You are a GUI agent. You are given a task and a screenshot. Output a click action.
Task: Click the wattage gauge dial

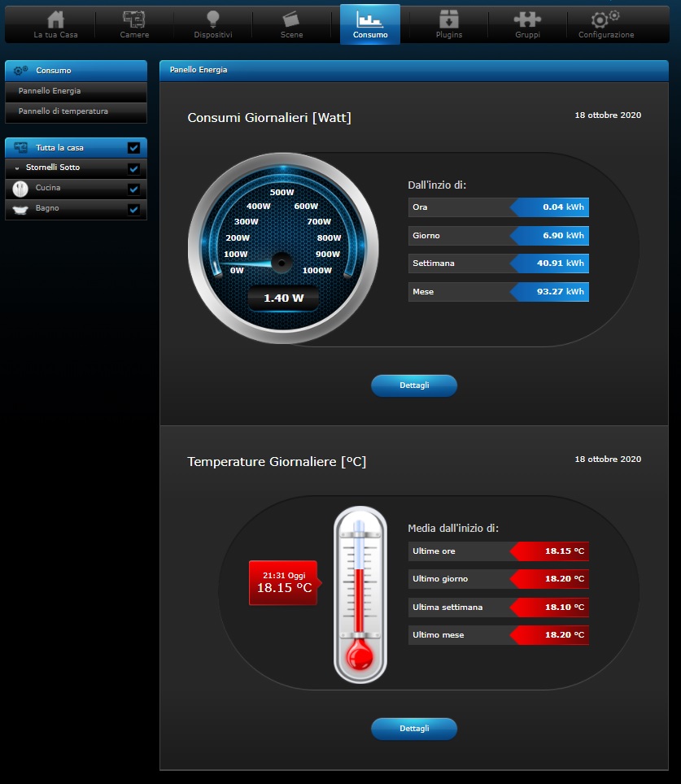click(282, 248)
